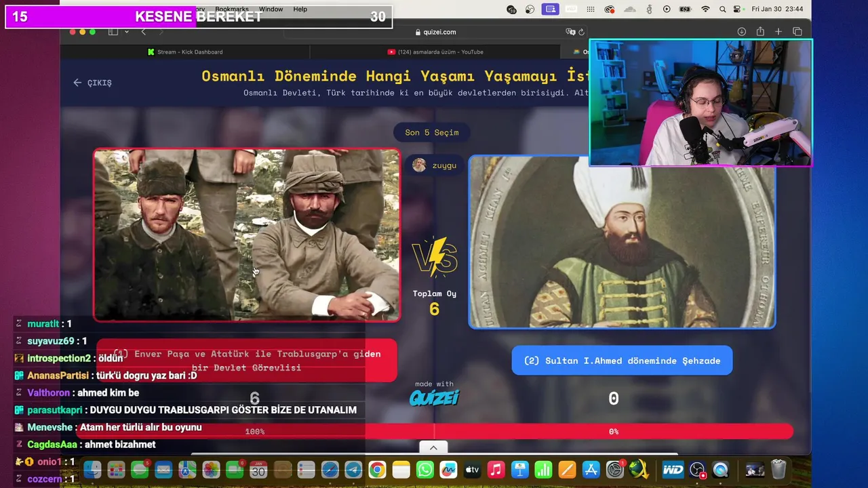Open Telegram from the Dock
The height and width of the screenshot is (488, 868).
353,470
